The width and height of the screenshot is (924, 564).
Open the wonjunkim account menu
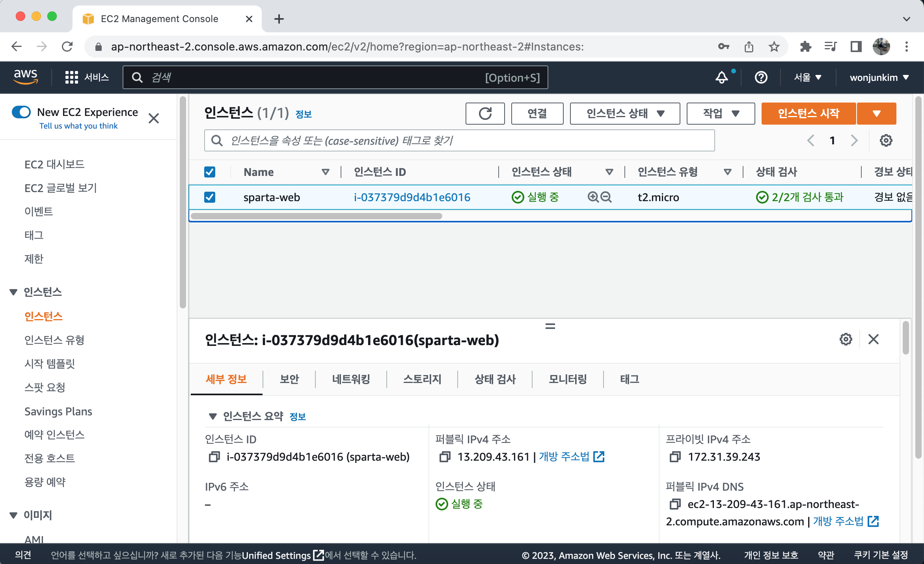pyautogui.click(x=879, y=77)
